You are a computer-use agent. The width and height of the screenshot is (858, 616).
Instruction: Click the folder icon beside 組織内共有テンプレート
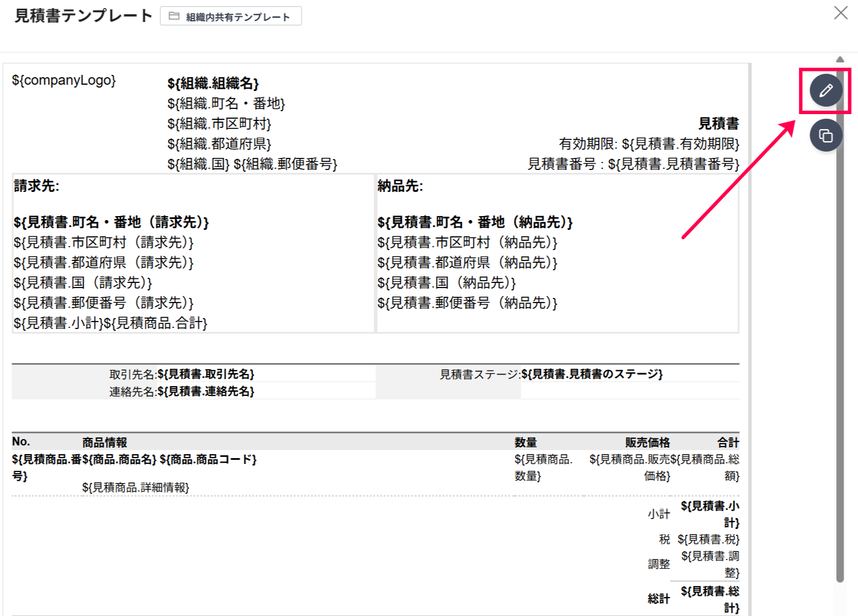174,16
